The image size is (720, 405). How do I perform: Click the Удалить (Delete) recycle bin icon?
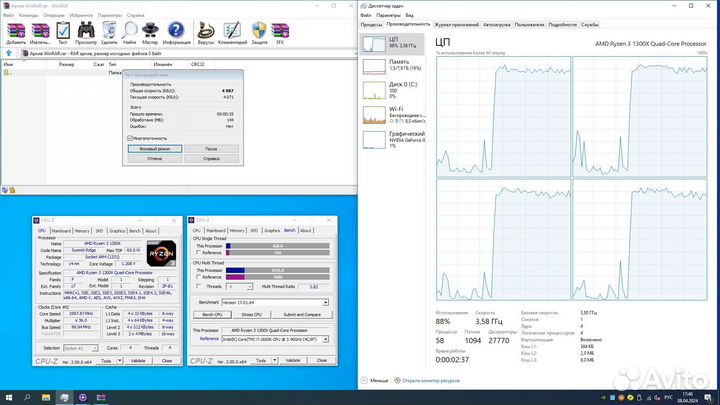(109, 31)
